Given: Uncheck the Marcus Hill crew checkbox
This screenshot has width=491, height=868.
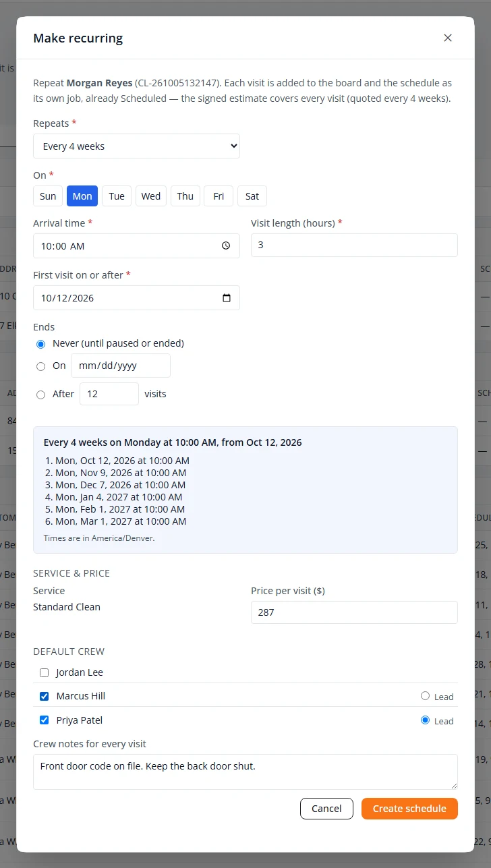Looking at the screenshot, I should coord(45,696).
